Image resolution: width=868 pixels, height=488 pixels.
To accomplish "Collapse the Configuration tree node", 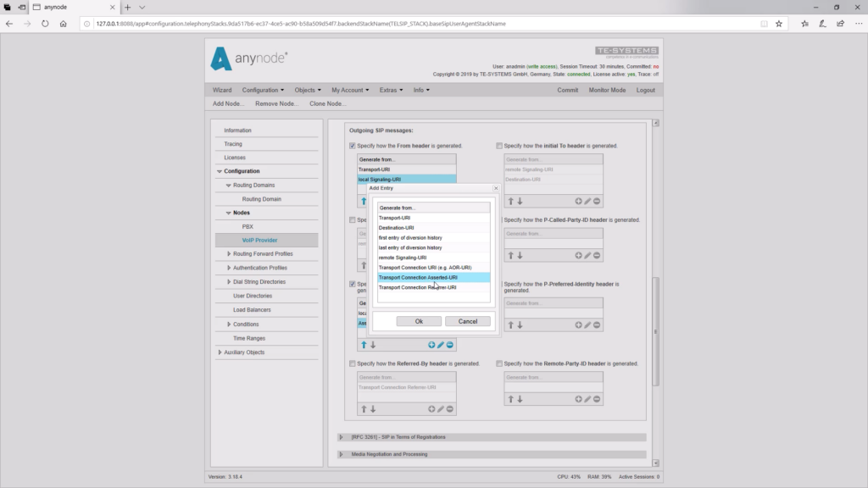I will 220,171.
